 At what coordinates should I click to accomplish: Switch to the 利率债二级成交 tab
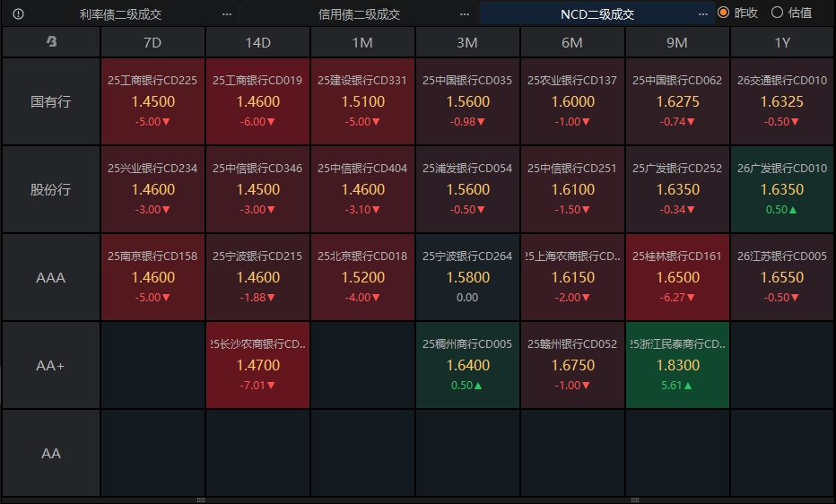pyautogui.click(x=120, y=14)
